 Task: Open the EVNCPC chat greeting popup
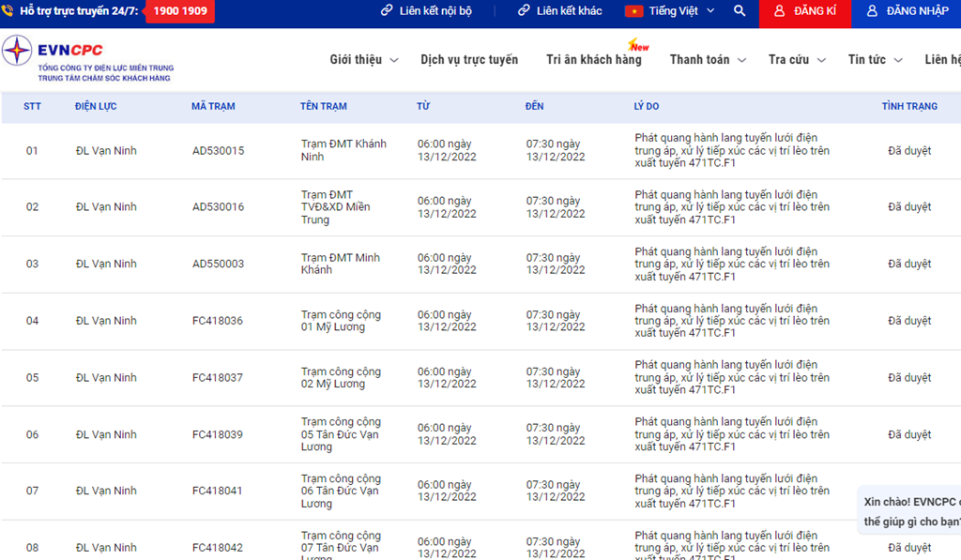click(910, 511)
